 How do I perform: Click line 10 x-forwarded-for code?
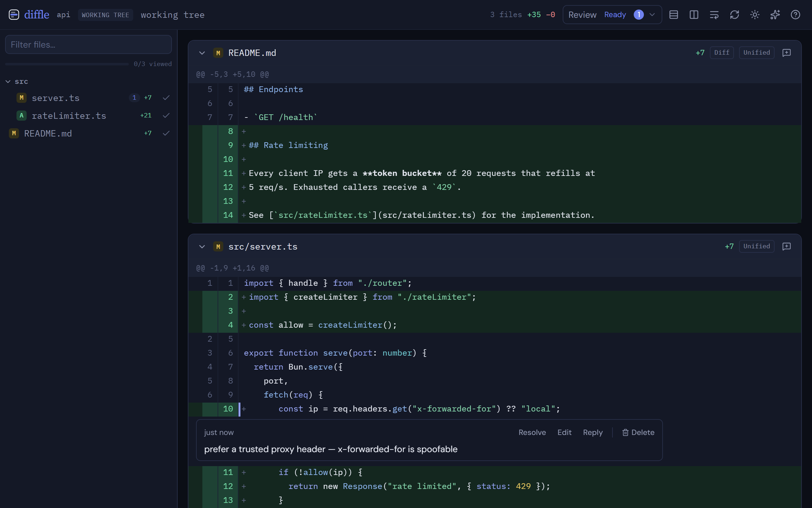(x=419, y=409)
